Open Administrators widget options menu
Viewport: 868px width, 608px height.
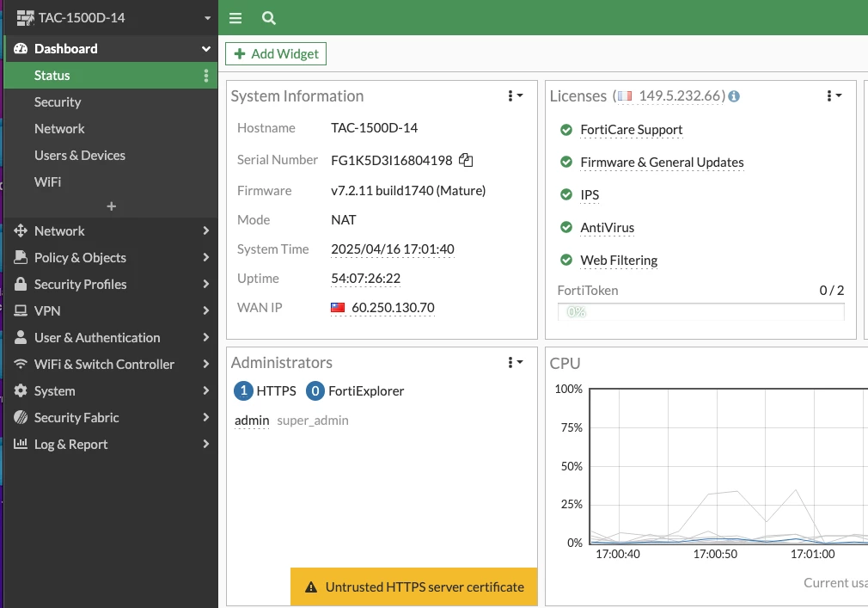(516, 362)
